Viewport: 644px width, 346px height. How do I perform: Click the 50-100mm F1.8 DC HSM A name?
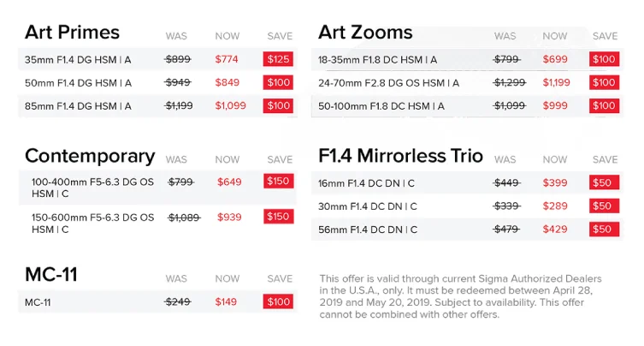coord(381,106)
